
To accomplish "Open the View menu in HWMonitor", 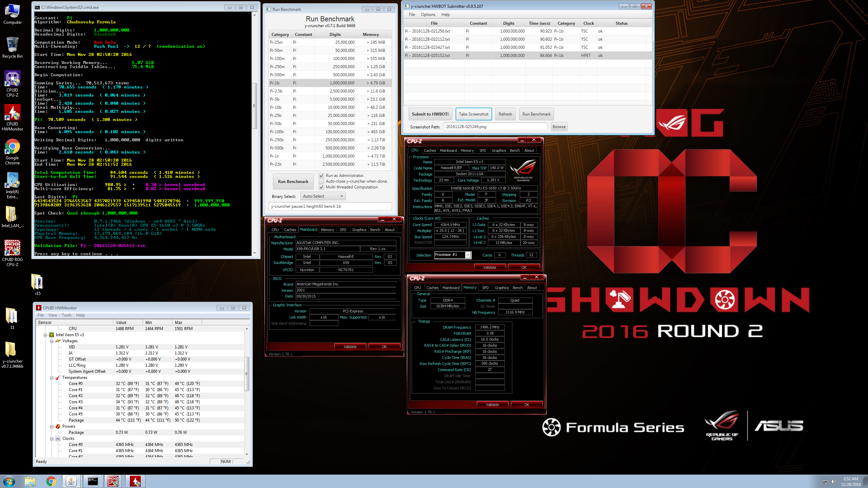I will [x=53, y=315].
